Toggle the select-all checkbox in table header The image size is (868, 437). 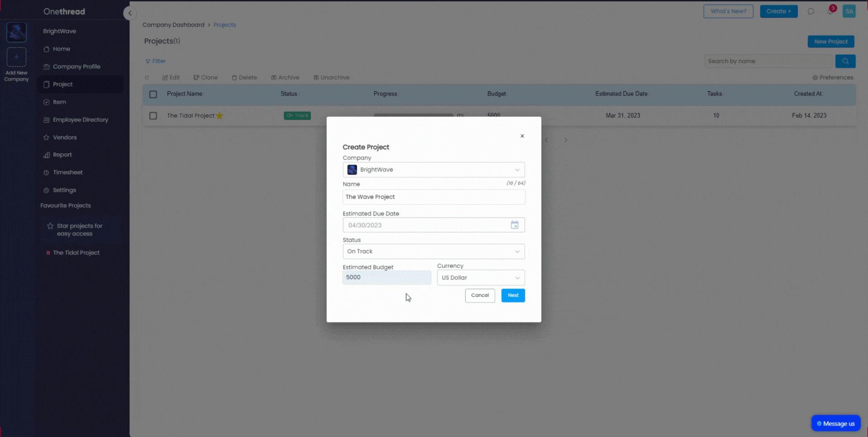coord(153,94)
